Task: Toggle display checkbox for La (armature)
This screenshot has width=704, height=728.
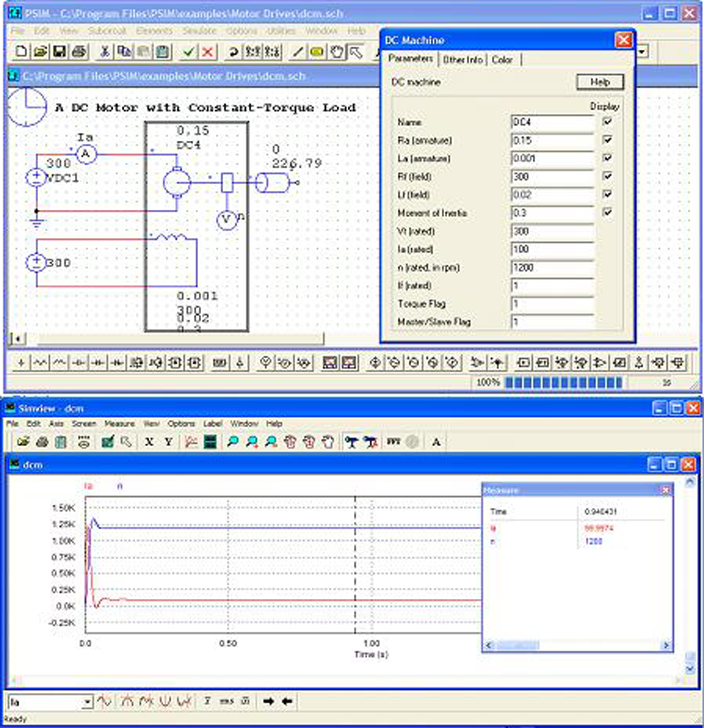Action: (x=607, y=158)
